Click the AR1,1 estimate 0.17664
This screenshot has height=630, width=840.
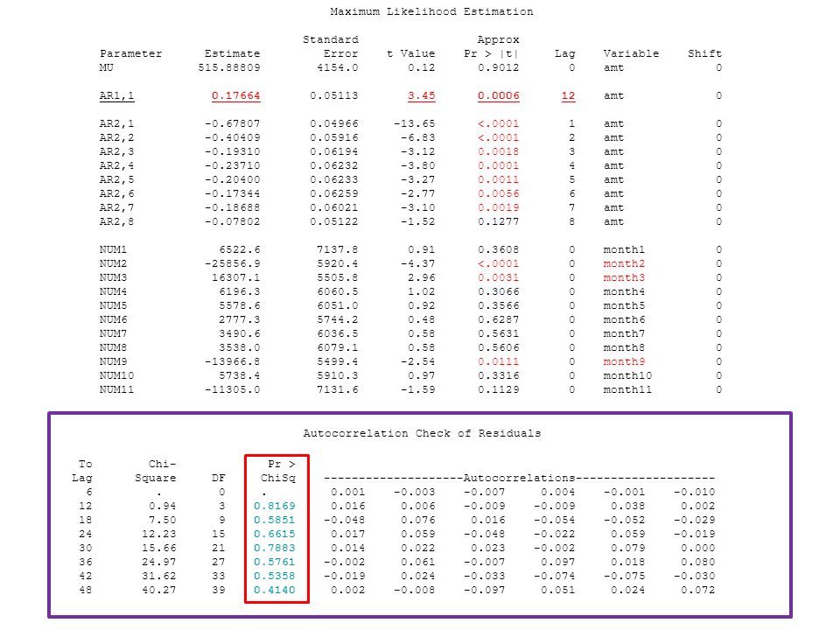235,96
